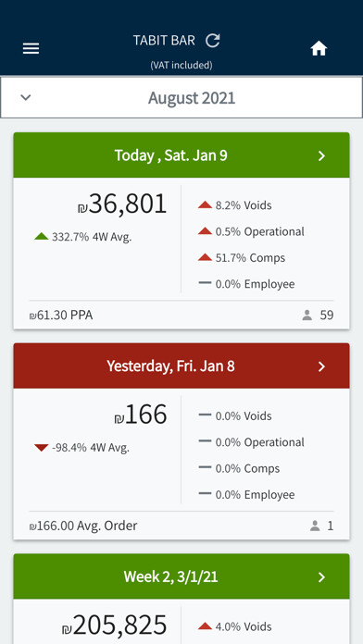Open the hamburger menu
The width and height of the screenshot is (363, 644).
click(x=31, y=49)
